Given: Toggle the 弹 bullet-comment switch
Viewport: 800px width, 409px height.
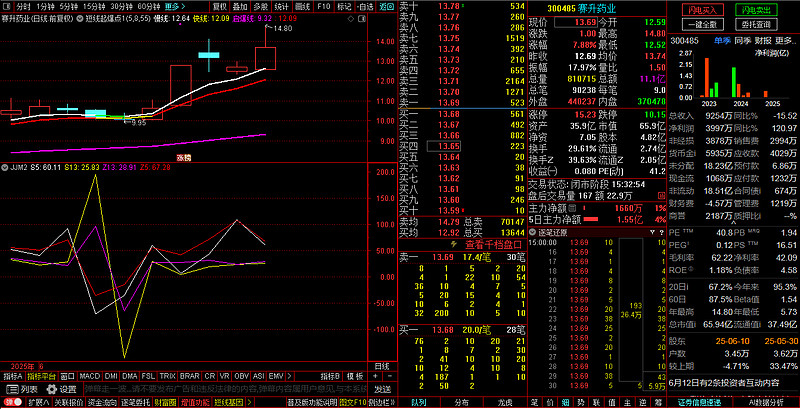Looking at the screenshot, I should 13,403.
